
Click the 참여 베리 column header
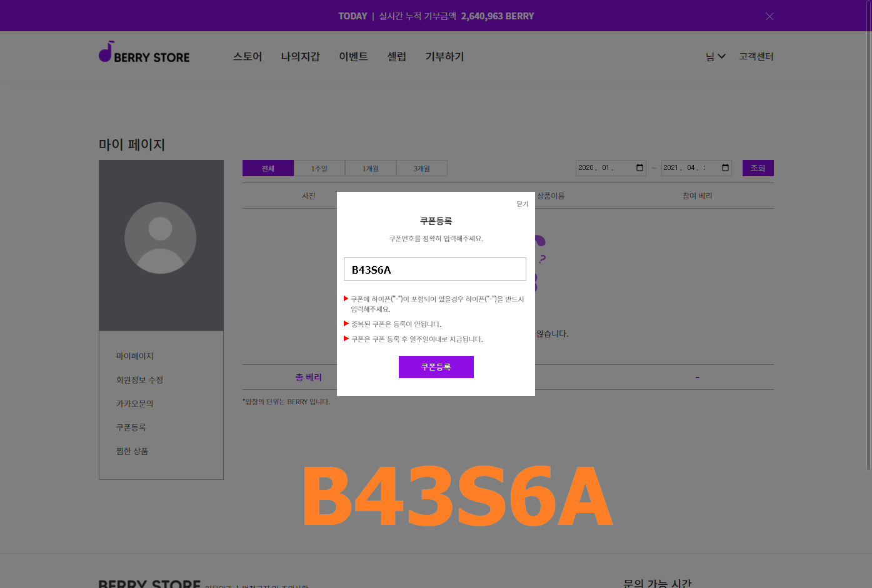[698, 196]
